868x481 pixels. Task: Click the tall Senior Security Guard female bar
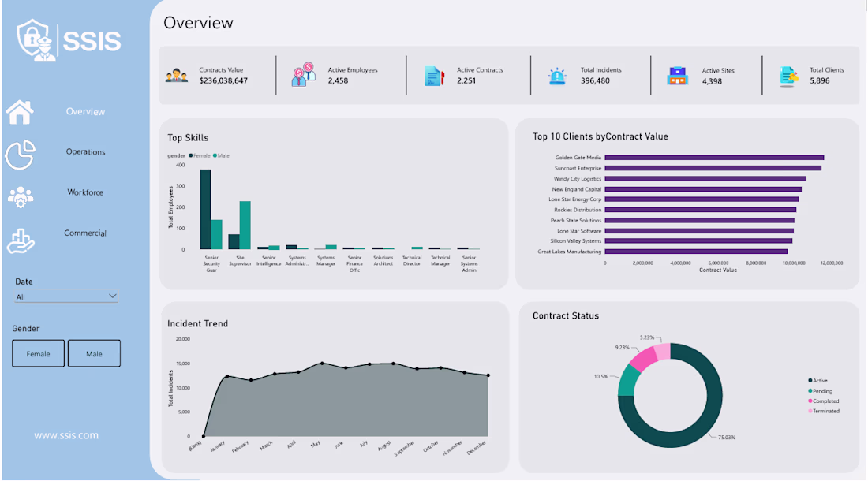pos(205,210)
